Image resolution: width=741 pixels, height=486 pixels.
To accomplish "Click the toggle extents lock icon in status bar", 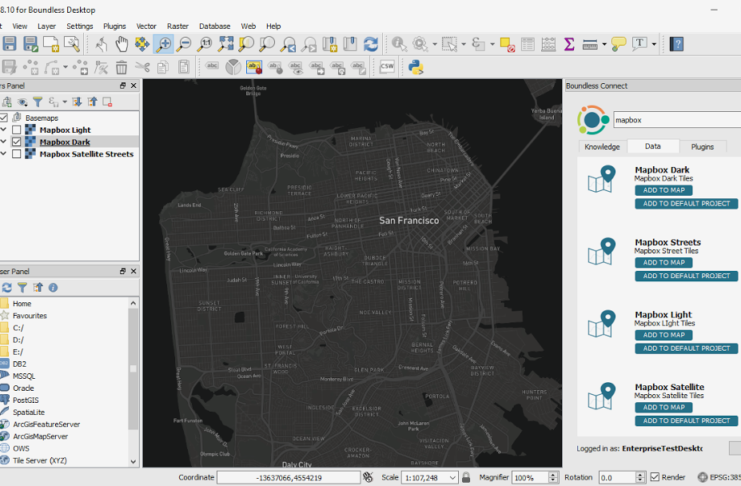I will point(466,477).
